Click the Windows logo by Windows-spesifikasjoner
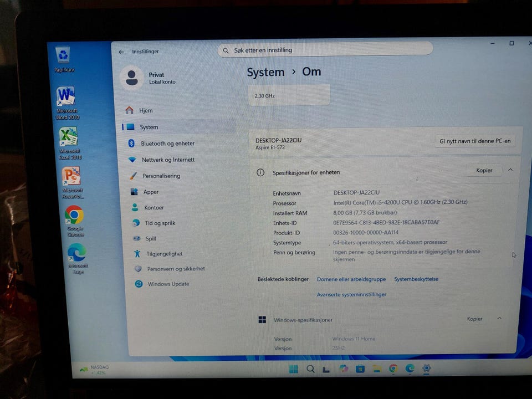The width and height of the screenshot is (532, 399). pos(262,320)
